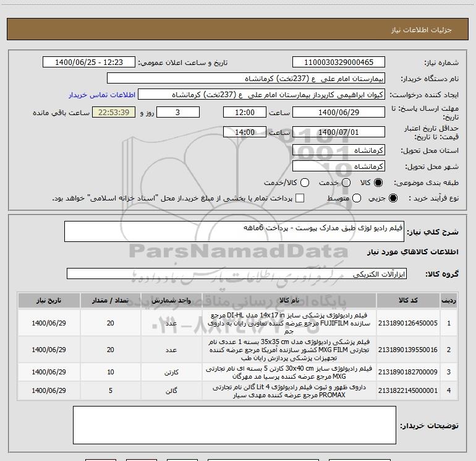
Task: Click quantity 10 in row 3
Action: pos(111,372)
